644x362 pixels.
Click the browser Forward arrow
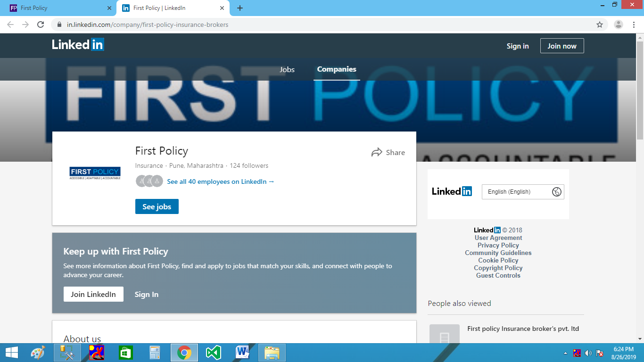25,25
